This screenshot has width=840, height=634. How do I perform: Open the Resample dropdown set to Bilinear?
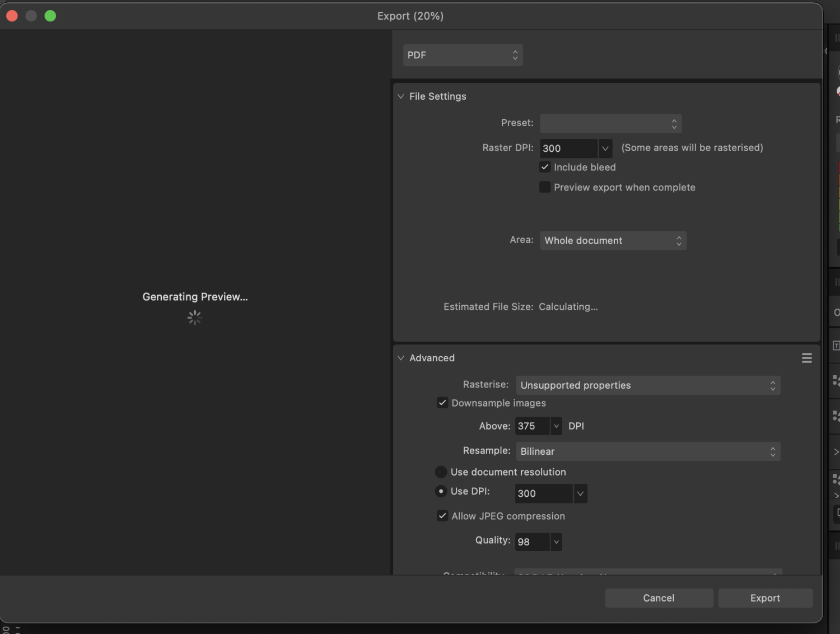pyautogui.click(x=648, y=451)
